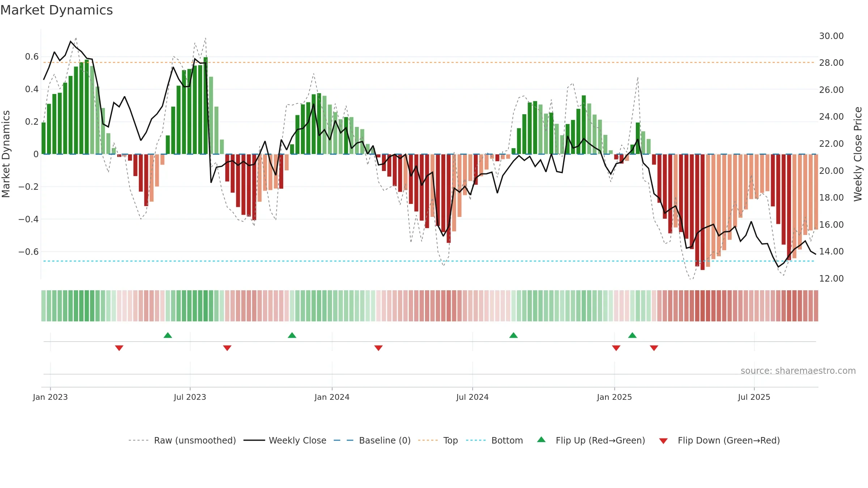Click the first red flip-down marker in early 2023

click(119, 348)
